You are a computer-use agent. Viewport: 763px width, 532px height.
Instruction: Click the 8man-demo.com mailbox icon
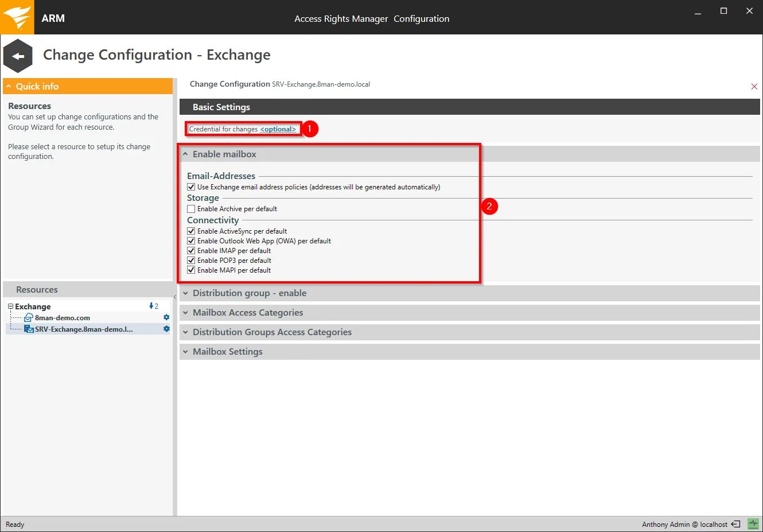pyautogui.click(x=28, y=318)
